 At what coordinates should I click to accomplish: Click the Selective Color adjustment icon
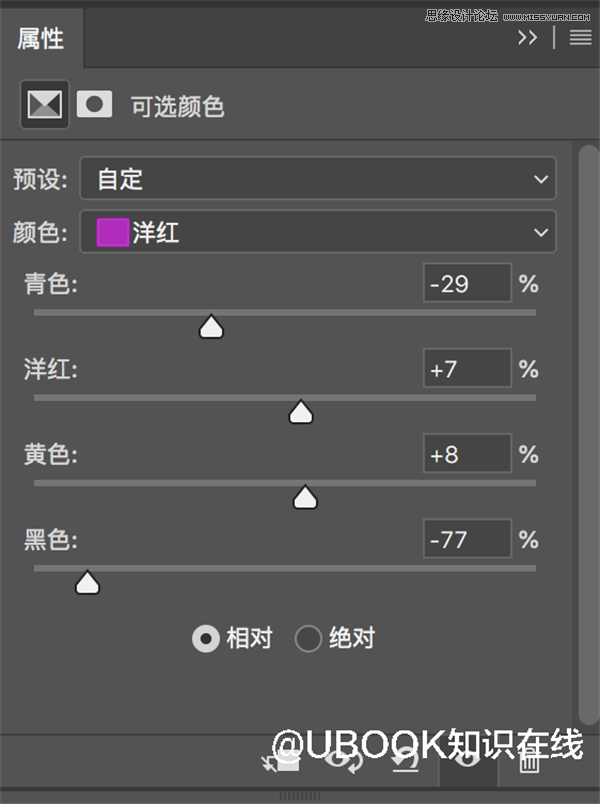tap(45, 105)
